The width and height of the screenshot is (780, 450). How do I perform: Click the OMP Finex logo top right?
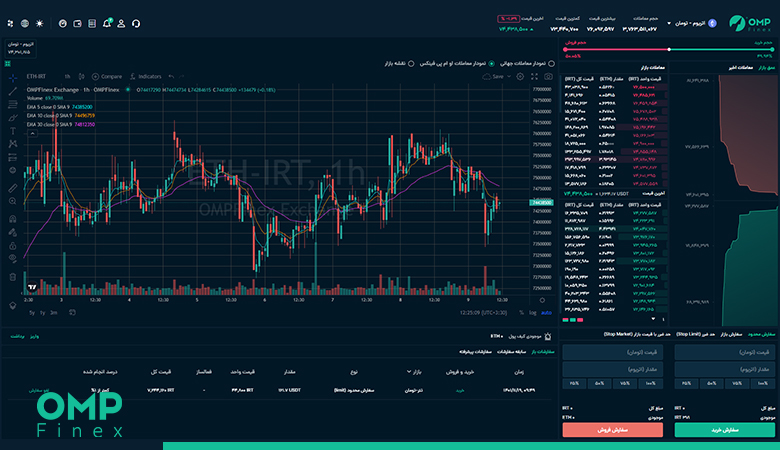(x=750, y=23)
